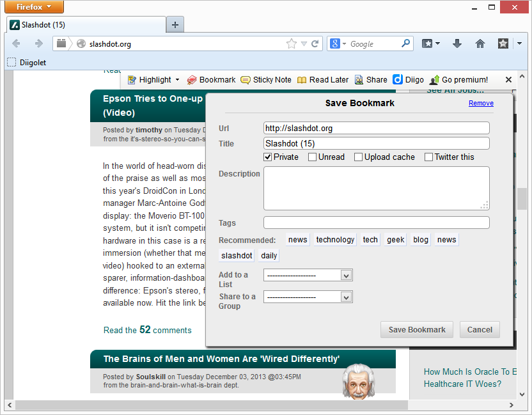The height and width of the screenshot is (415, 532).
Task: Click the Tags input field
Action: click(x=376, y=223)
